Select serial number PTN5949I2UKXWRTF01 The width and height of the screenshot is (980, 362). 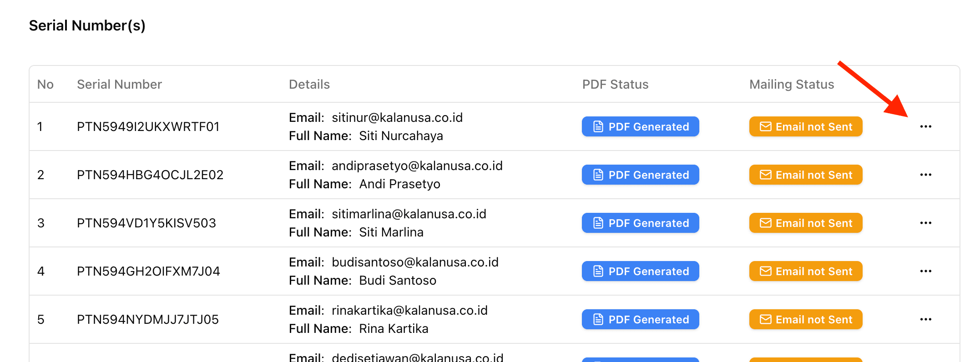click(x=148, y=126)
